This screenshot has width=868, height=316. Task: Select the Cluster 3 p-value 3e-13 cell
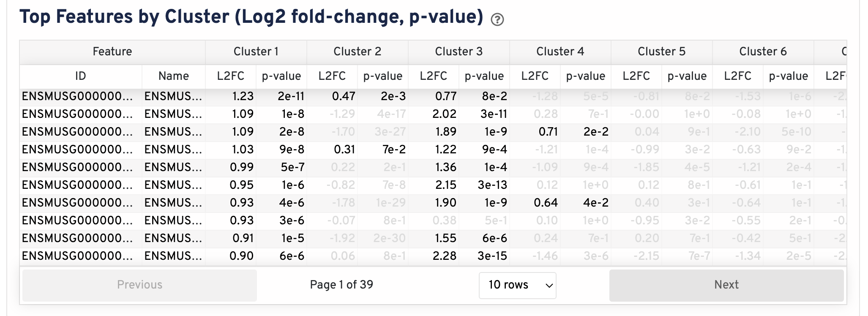coord(492,185)
